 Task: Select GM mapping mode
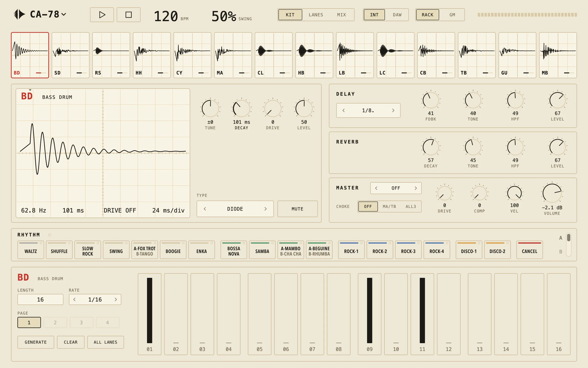click(452, 14)
